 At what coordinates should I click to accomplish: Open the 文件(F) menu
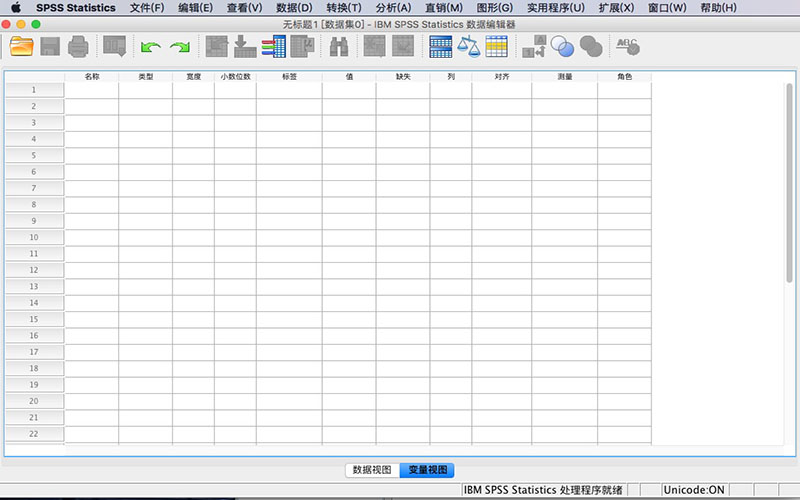pos(147,8)
